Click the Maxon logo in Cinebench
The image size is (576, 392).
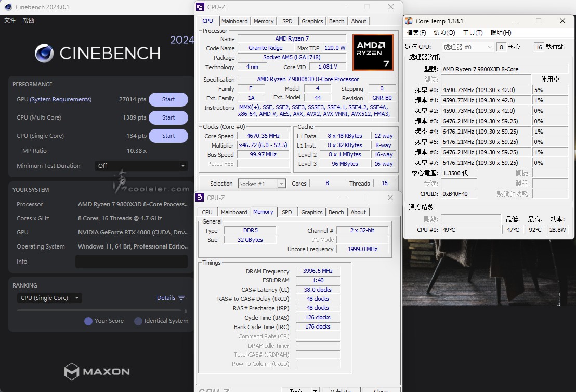pyautogui.click(x=97, y=371)
